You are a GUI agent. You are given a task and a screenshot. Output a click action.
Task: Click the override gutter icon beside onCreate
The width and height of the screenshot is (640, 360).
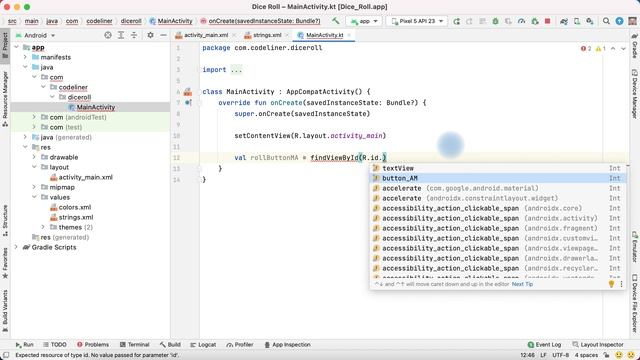pyautogui.click(x=188, y=102)
